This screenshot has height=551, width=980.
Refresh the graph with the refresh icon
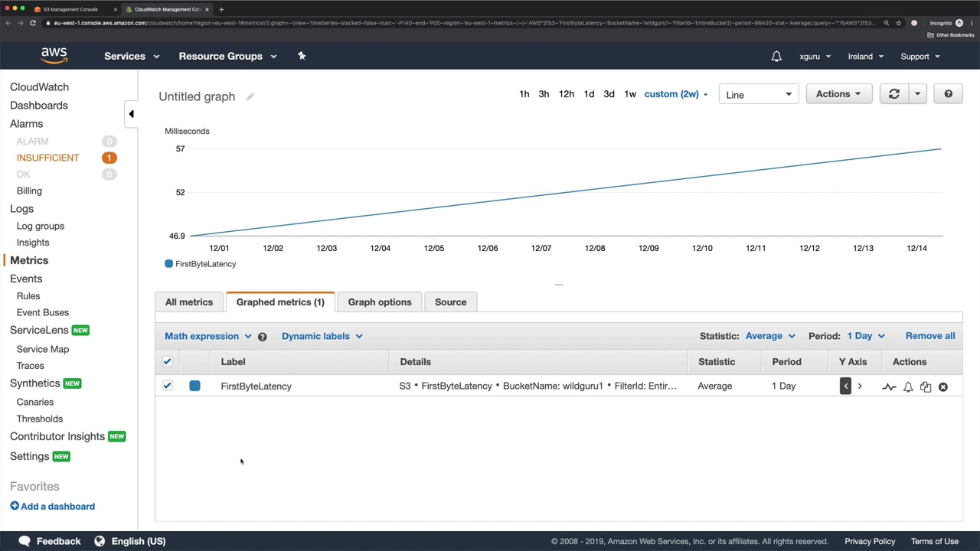pos(893,94)
